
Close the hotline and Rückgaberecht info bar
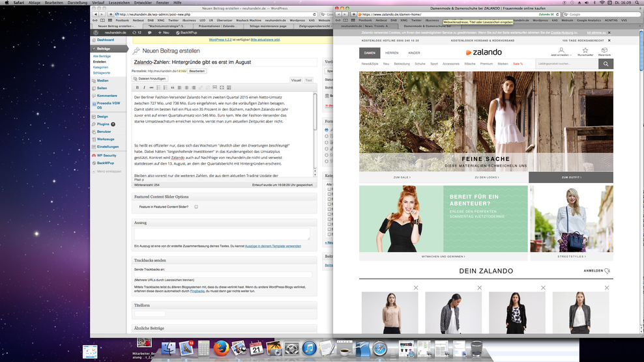coord(609,40)
